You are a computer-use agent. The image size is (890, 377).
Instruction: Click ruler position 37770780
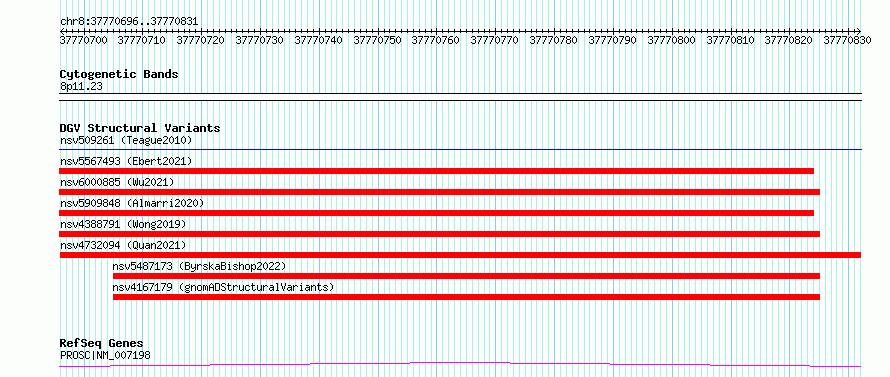coord(553,40)
